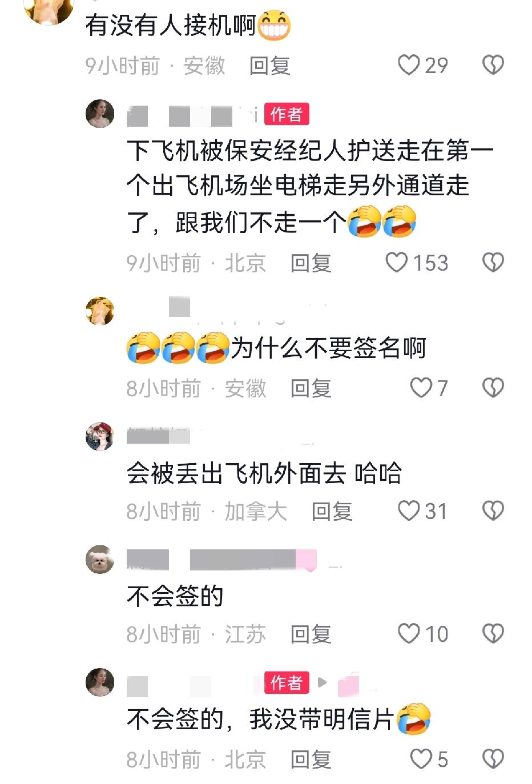Like the Jiangsu comment with 10 likes
Image resolution: width=532 pixels, height=784 pixels.
click(x=422, y=634)
